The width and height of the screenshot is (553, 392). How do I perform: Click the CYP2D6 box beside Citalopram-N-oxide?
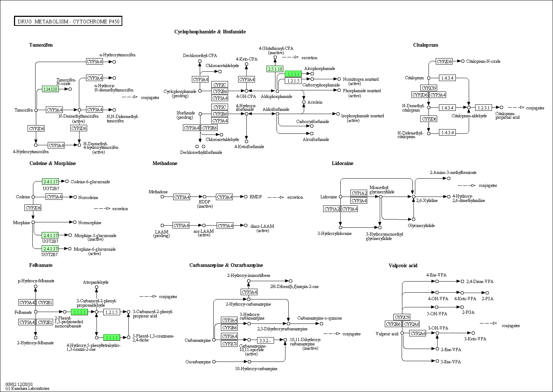[x=445, y=61]
